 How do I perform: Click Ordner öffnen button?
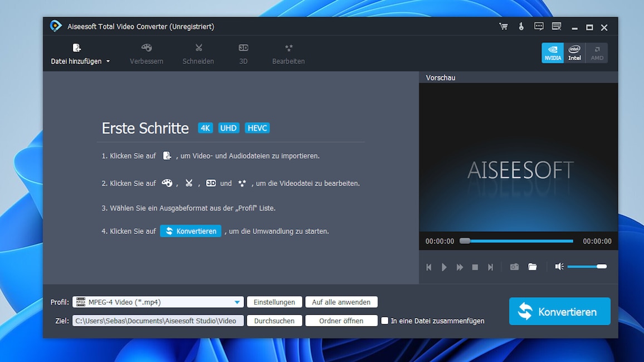pos(341,321)
